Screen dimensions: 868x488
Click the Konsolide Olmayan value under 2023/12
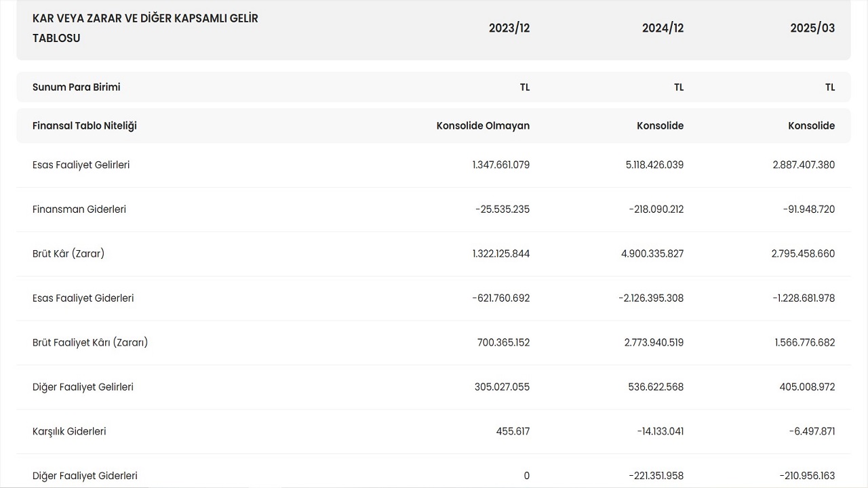483,125
